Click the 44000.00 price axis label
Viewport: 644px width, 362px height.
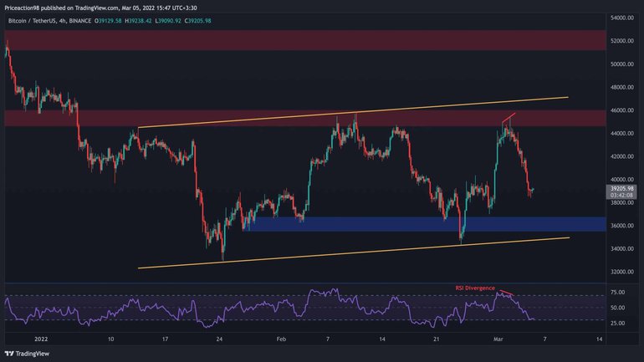[x=621, y=134]
